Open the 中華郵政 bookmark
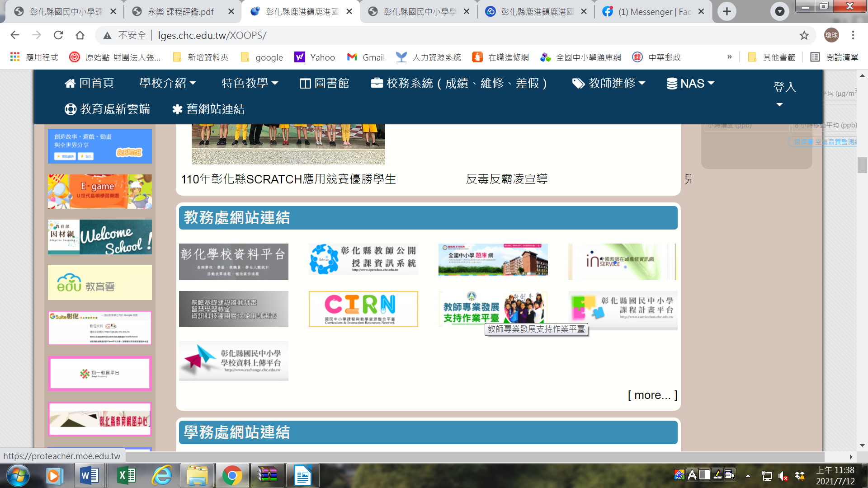The image size is (868, 488). pos(656,57)
